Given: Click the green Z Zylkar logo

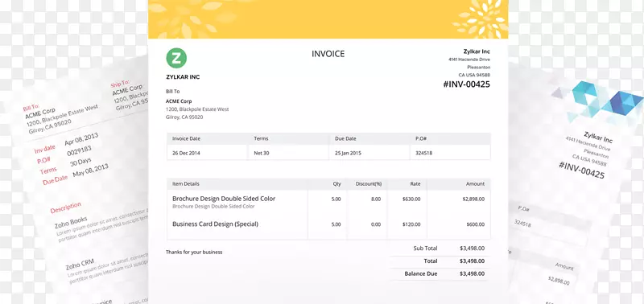Looking at the screenshot, I should (x=176, y=58).
